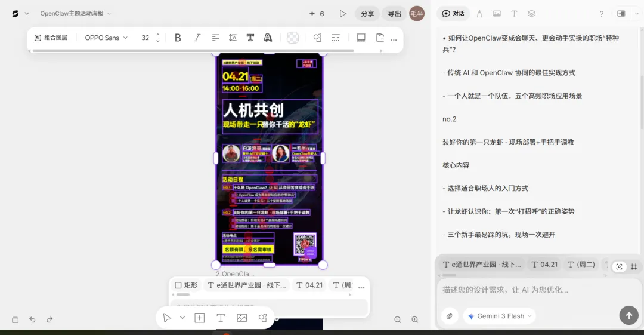
Task: Click the font size field showing 32
Action: (145, 38)
